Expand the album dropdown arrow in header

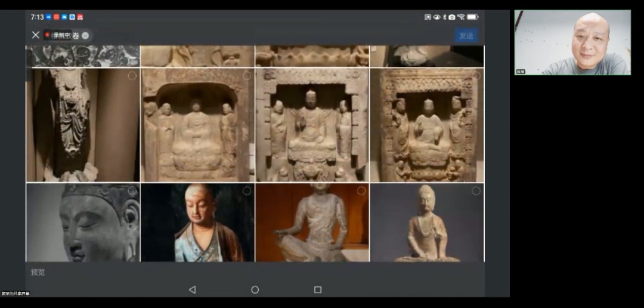(86, 35)
